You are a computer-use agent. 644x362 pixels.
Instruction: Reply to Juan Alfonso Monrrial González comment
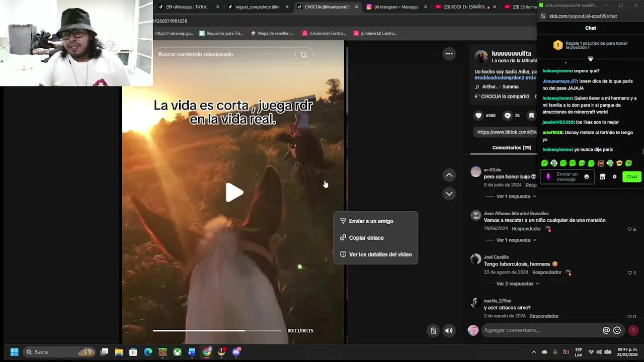526,229
